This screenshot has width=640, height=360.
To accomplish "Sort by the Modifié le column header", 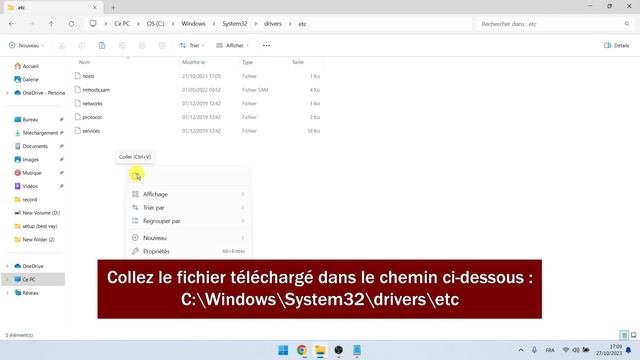I will click(x=193, y=62).
